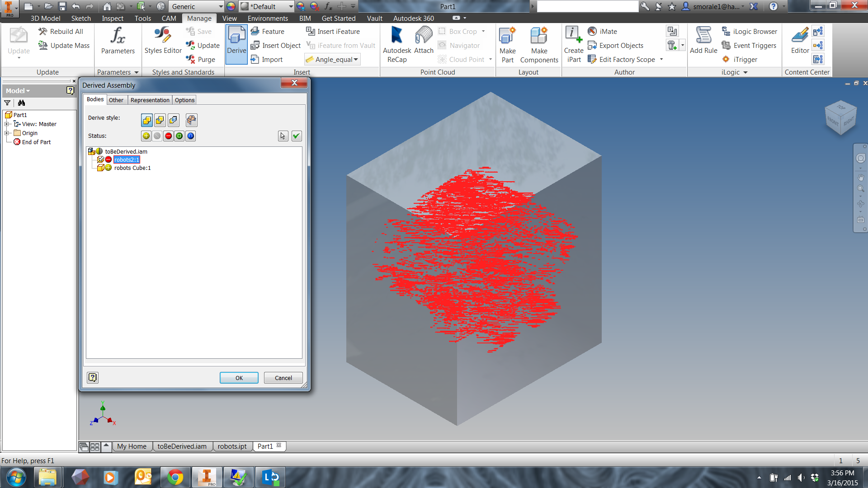Screen dimensions: 868x488
Task: Choose the third Derive style option
Action: click(x=173, y=120)
